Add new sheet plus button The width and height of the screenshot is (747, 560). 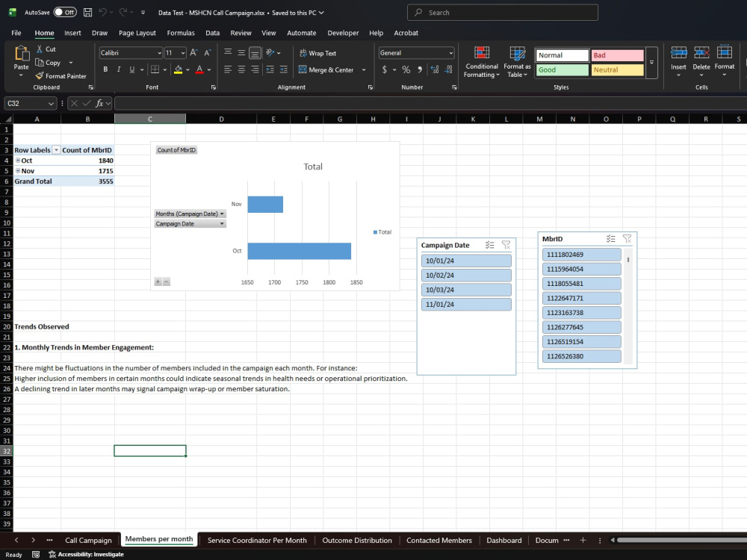(x=583, y=540)
